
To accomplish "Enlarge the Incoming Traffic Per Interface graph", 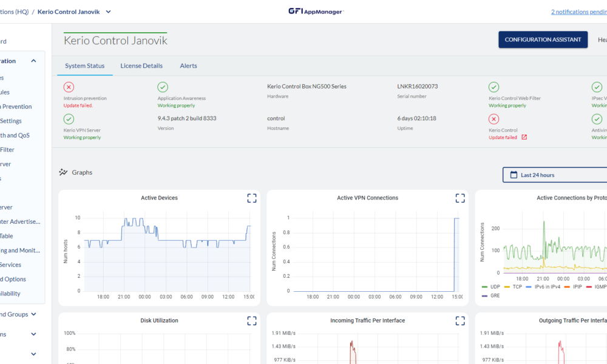I will (460, 321).
